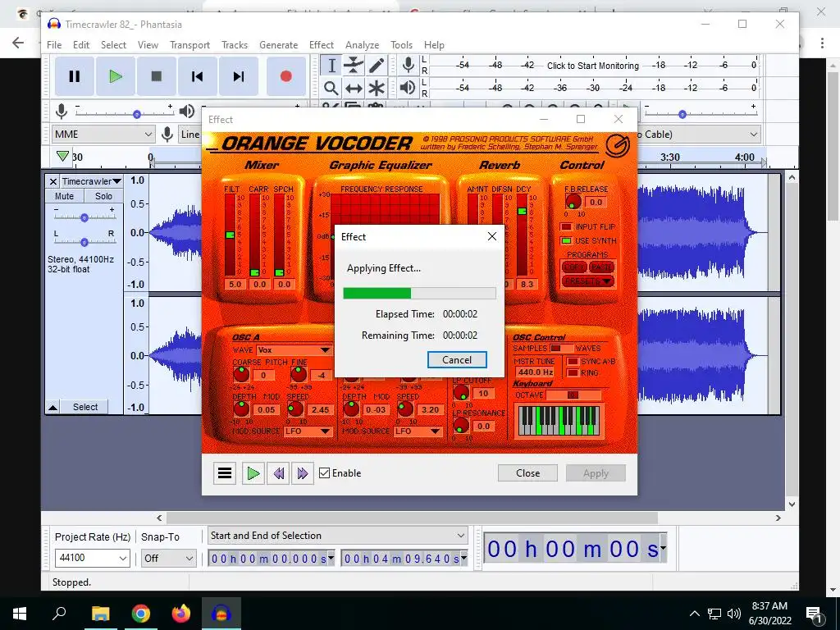Open the Transport menu
The height and width of the screenshot is (630, 840).
(x=189, y=45)
